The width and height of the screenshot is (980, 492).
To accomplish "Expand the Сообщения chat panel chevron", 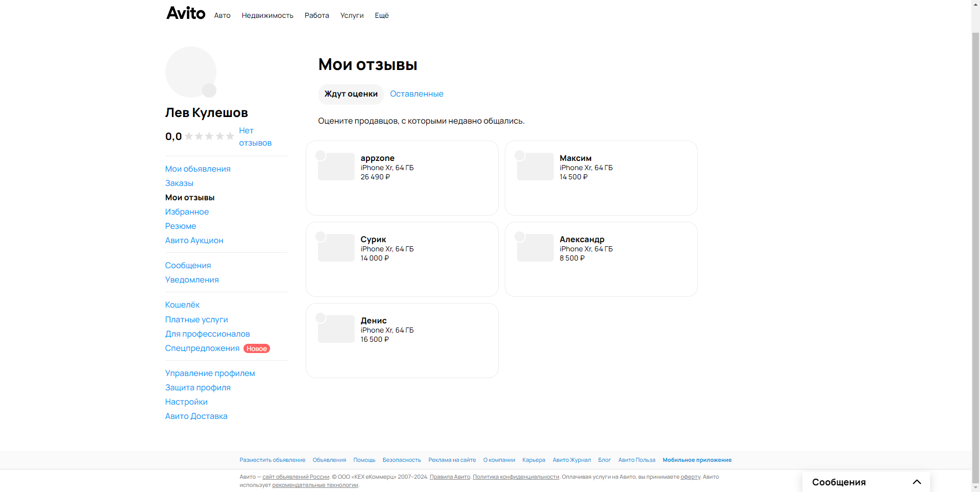I will click(x=917, y=482).
